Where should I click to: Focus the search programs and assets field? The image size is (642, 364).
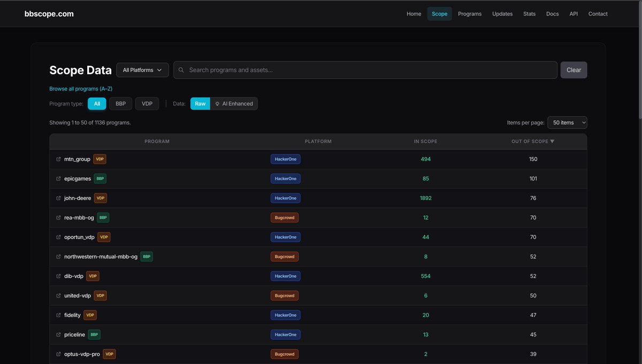365,70
